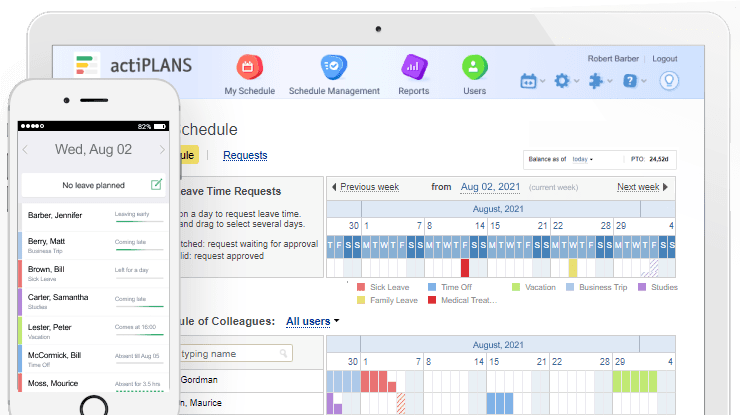Tap the edit leave icon on phone
The width and height of the screenshot is (740, 415).
[x=156, y=185]
